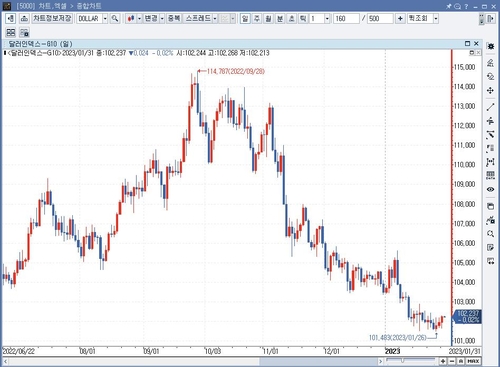Click the 변경 change button
The height and width of the screenshot is (367, 500).
[x=151, y=18]
